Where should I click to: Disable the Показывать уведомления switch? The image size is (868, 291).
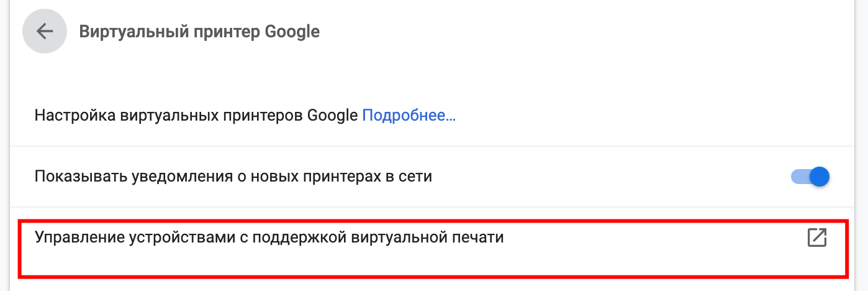pos(810,177)
